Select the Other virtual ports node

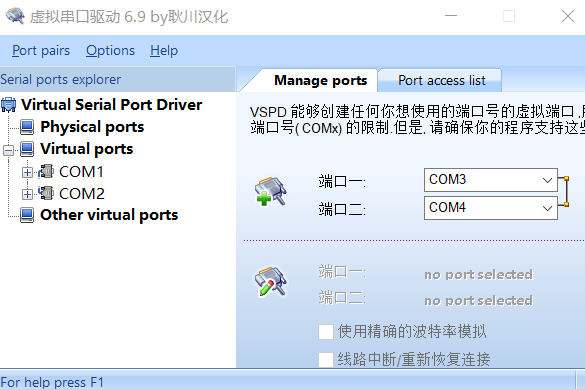(x=109, y=215)
